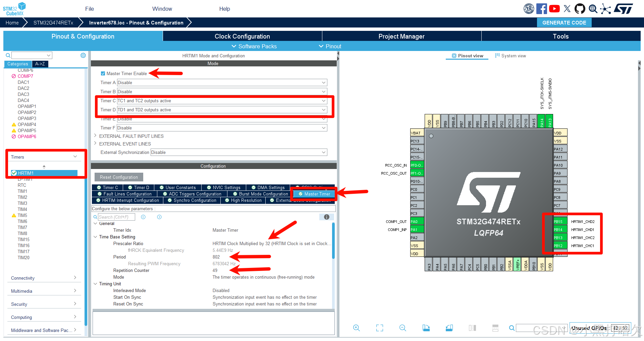Open the ST community globe-search icon
The width and height of the screenshot is (644, 341).
pos(593,9)
